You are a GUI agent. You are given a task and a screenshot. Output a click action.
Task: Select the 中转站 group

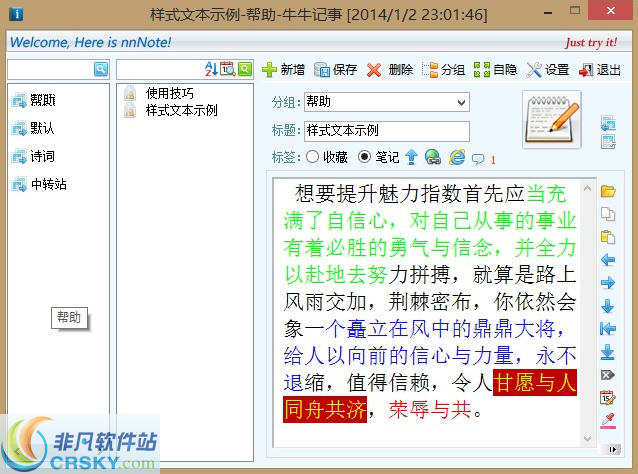click(39, 184)
